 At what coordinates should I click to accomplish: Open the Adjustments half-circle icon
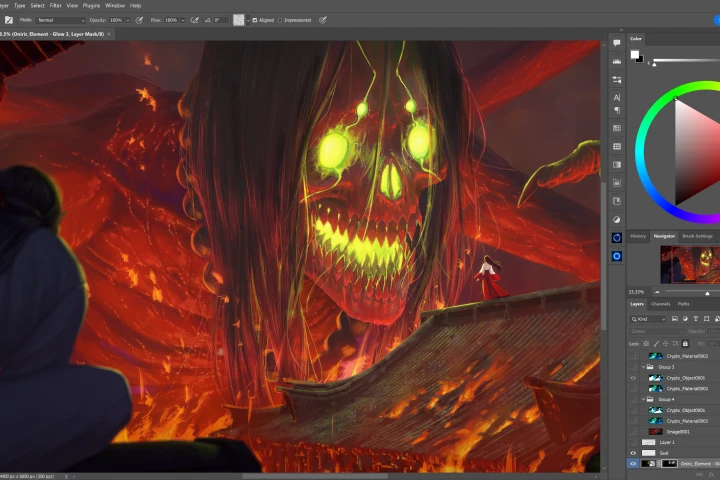[617, 220]
